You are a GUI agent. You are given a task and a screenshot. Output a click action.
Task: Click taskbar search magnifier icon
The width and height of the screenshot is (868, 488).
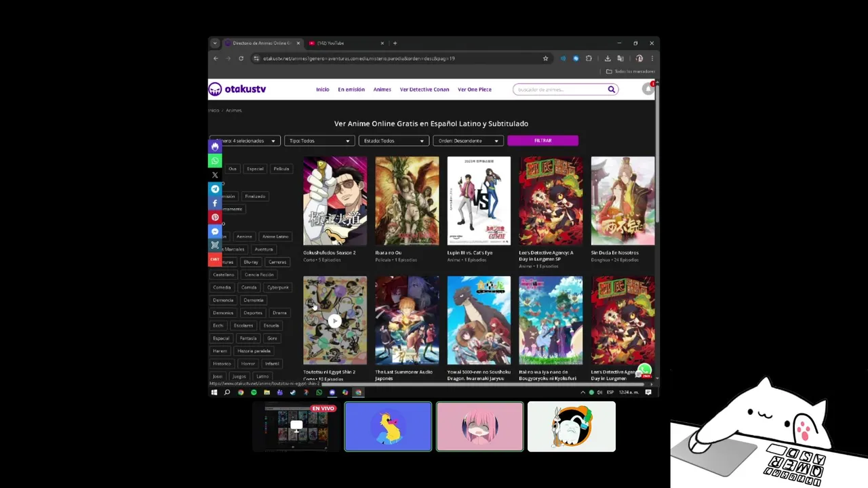pyautogui.click(x=227, y=392)
